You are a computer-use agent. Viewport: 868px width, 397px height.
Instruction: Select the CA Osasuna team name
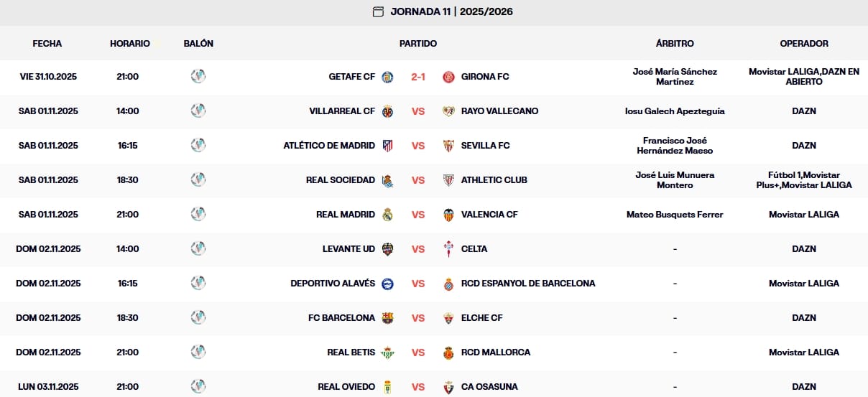coord(489,387)
